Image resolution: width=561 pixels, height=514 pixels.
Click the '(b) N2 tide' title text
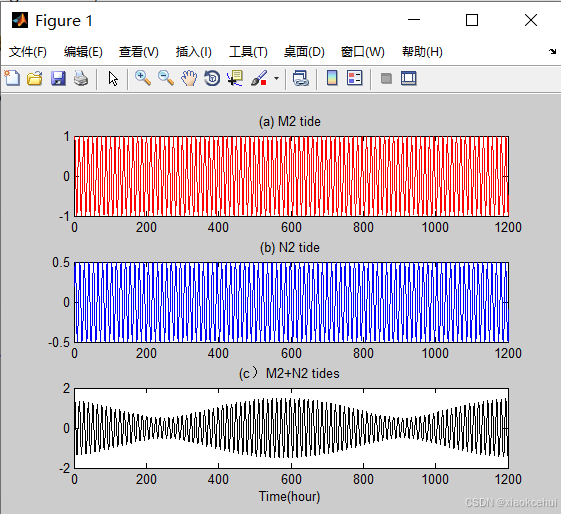[289, 248]
